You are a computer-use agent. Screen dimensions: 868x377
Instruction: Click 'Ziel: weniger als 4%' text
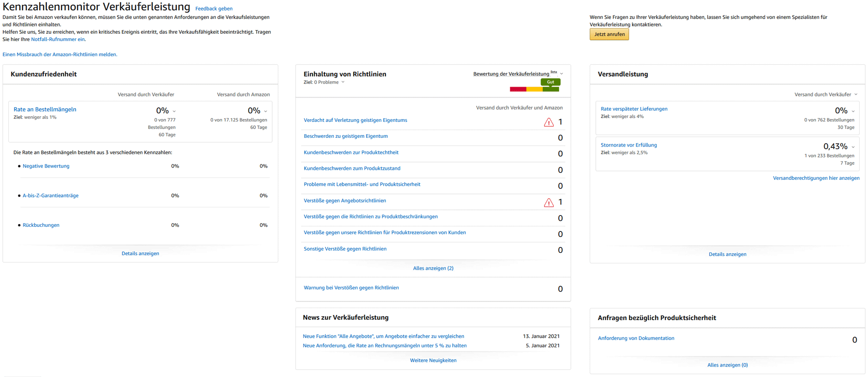622,117
